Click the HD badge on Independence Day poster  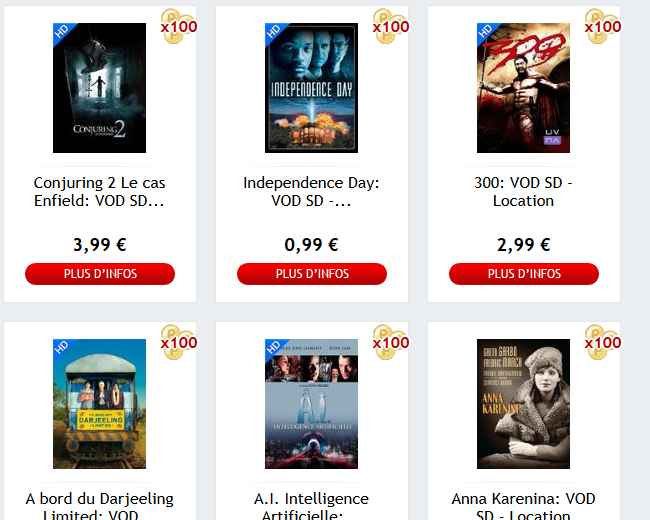tap(274, 32)
